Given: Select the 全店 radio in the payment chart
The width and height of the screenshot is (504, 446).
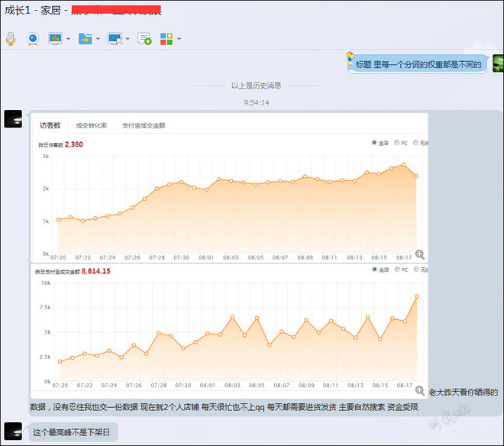Looking at the screenshot, I should coord(374,269).
